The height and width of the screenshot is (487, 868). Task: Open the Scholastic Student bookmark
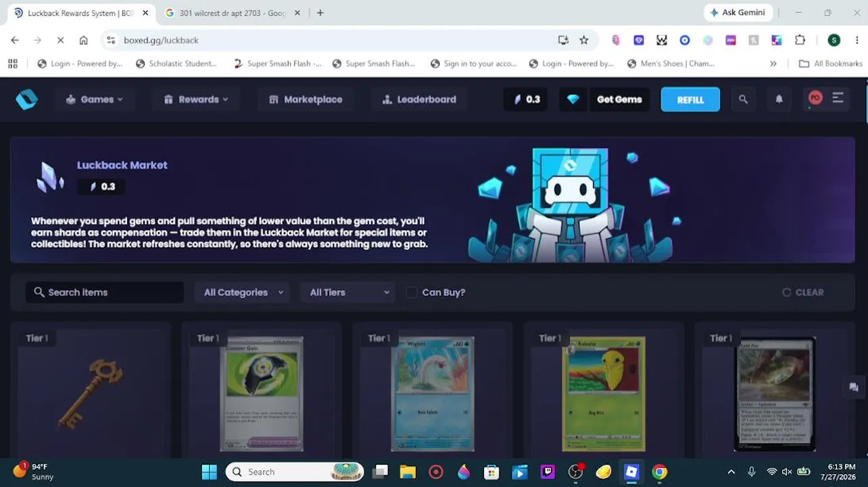[x=176, y=64]
